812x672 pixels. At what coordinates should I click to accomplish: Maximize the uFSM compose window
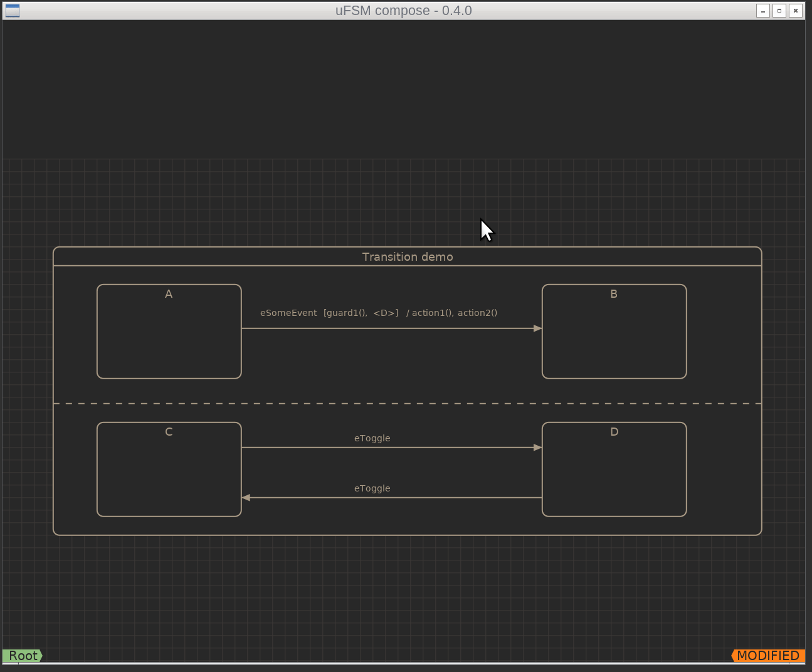[779, 11]
